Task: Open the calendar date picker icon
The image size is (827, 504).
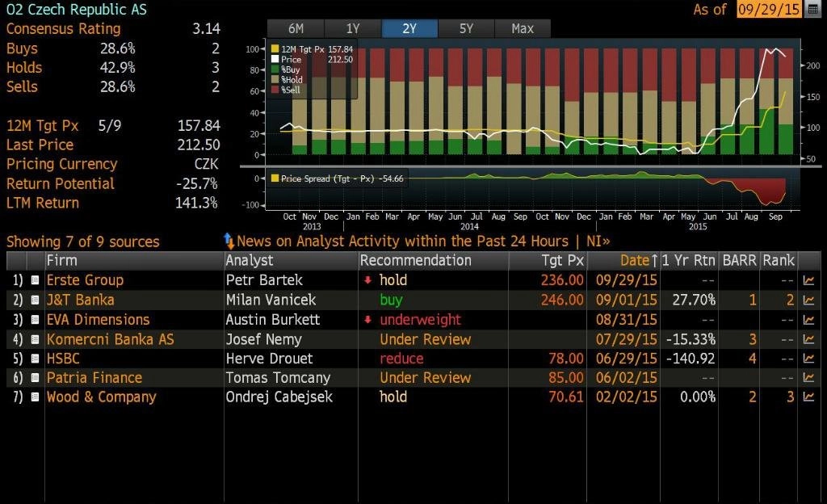Action: 813,10
